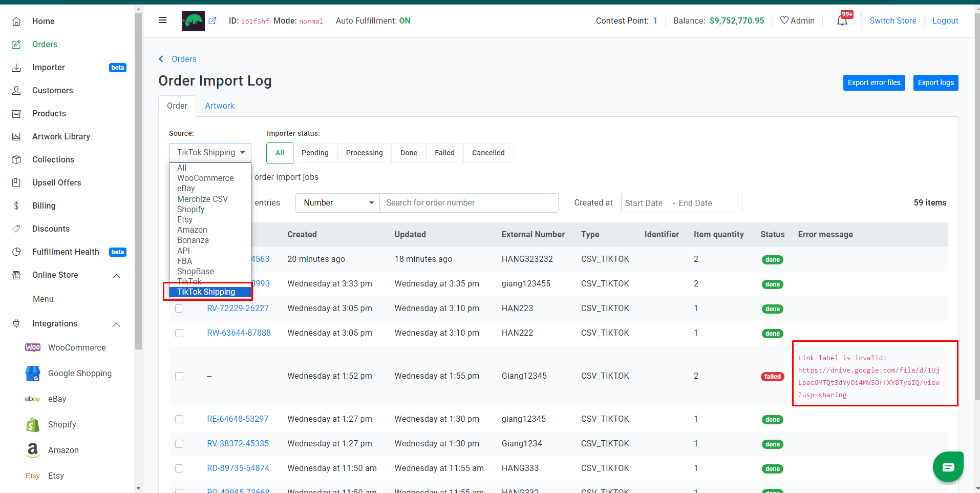Collapse the Online Store section chevron
Image resolution: width=980 pixels, height=493 pixels.
tap(116, 276)
